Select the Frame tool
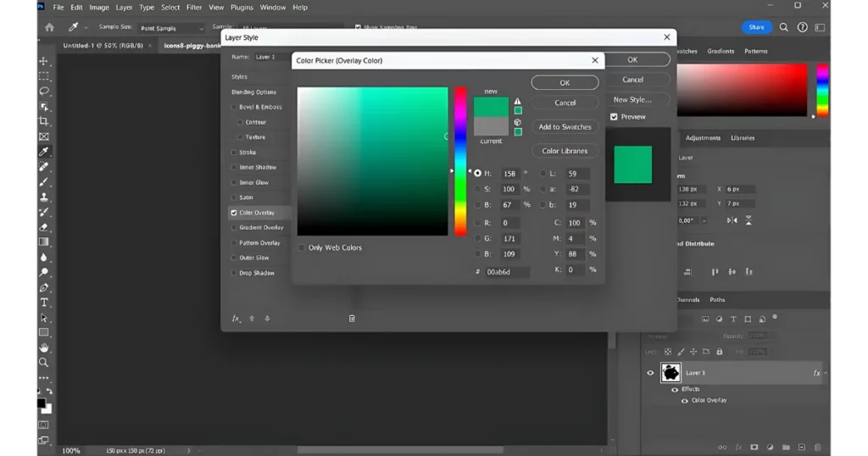Image resolution: width=868 pixels, height=456 pixels. (x=44, y=136)
